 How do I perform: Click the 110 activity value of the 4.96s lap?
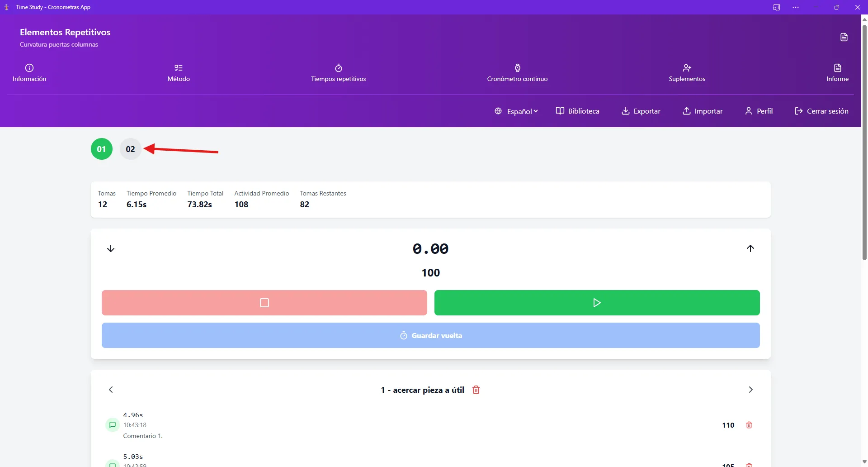click(x=728, y=425)
